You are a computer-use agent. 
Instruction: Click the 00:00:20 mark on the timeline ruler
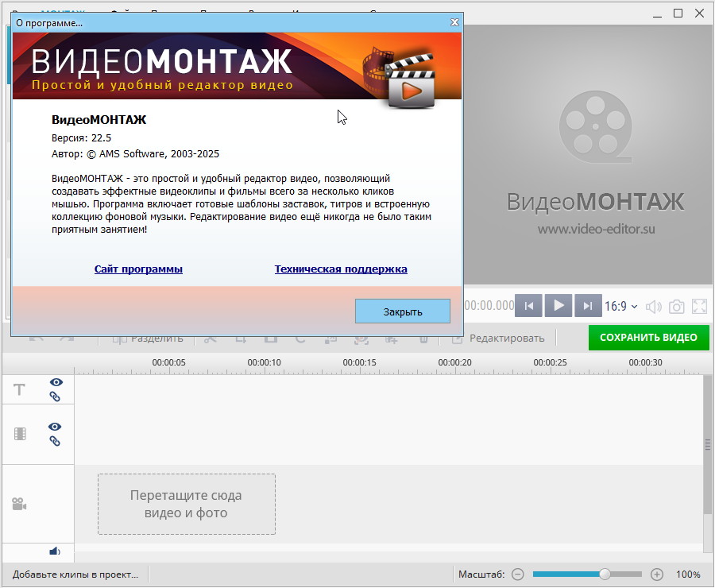(454, 362)
